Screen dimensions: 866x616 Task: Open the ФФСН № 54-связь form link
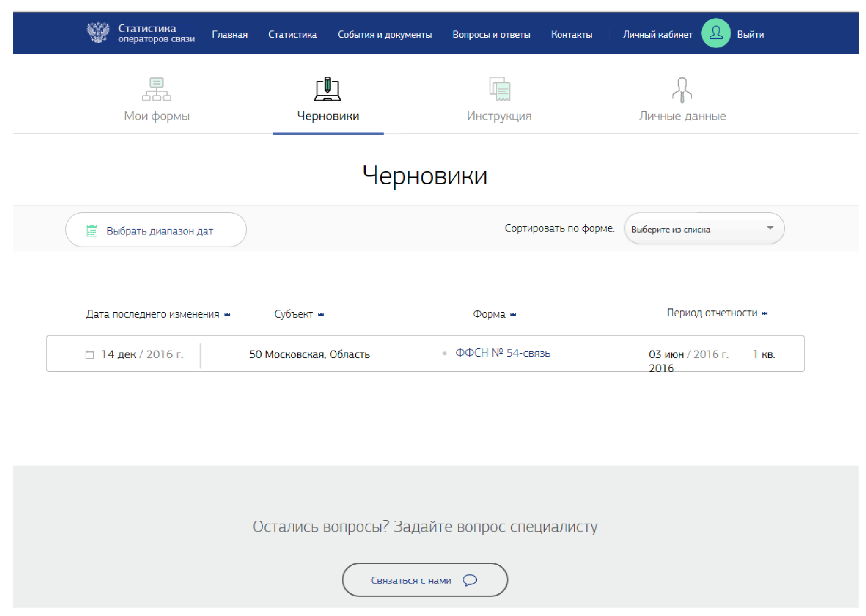(x=502, y=353)
